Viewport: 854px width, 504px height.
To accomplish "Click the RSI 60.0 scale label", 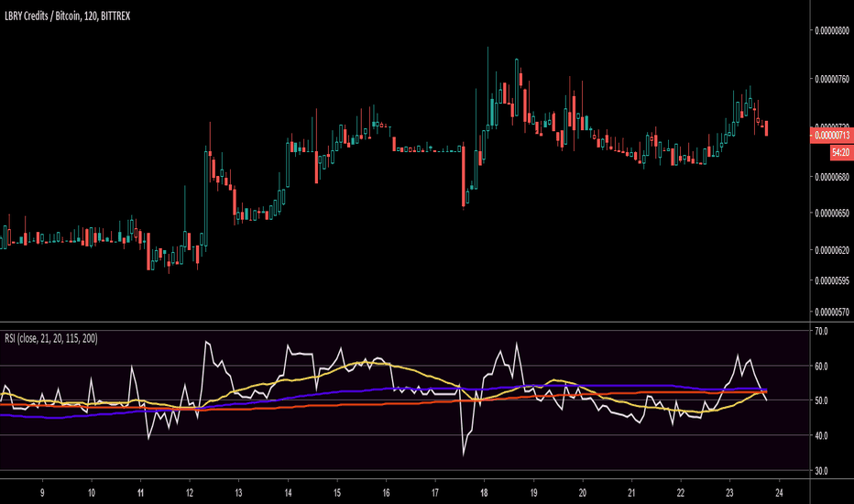I will 821,367.
